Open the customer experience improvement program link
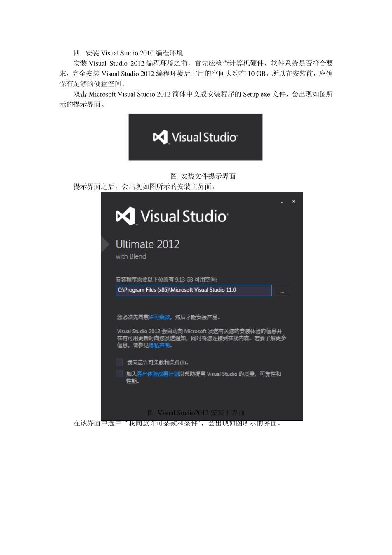This screenshot has height=555, width=392. tap(158, 374)
